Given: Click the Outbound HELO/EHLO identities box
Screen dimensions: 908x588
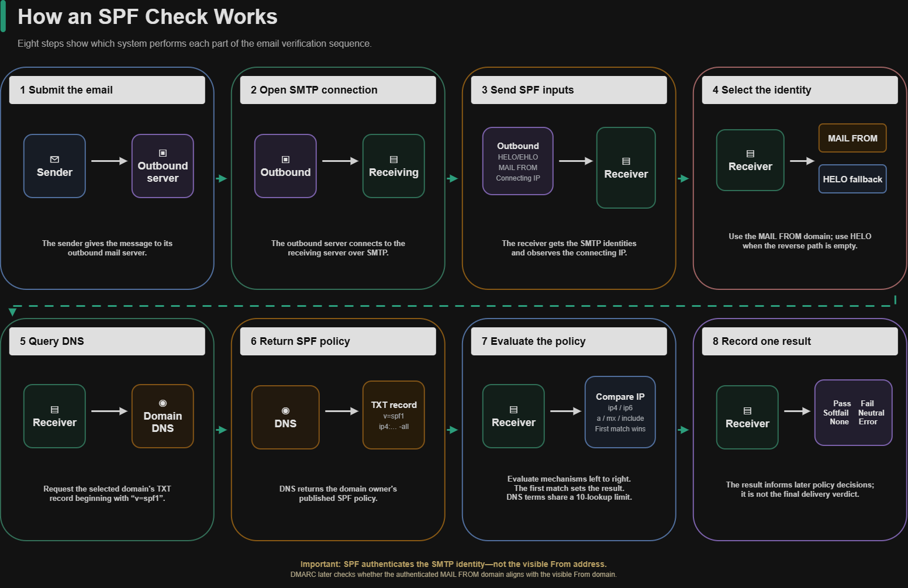Looking at the screenshot, I should 518,161.
